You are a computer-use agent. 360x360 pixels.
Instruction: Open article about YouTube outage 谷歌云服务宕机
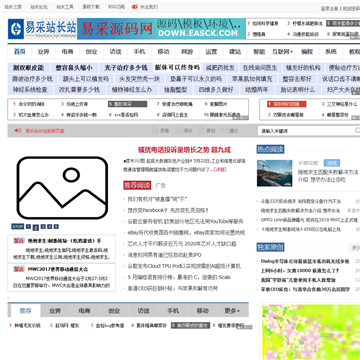click(x=185, y=221)
